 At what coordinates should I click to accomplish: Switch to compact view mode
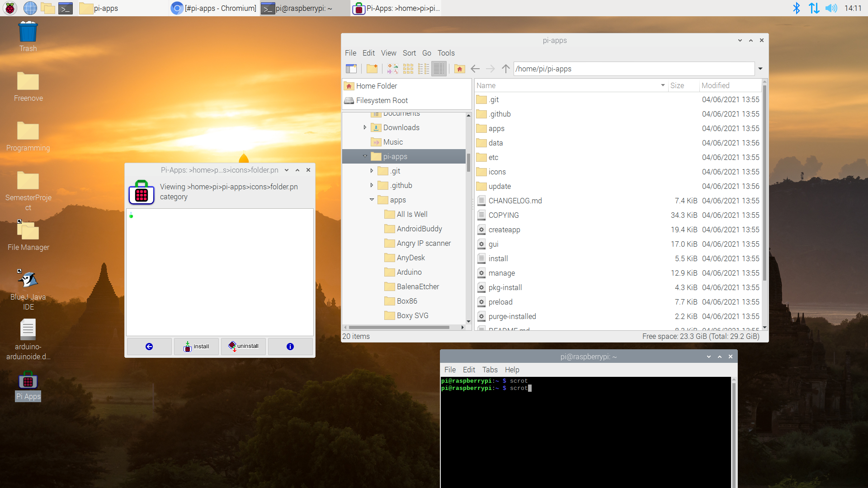tap(424, 69)
